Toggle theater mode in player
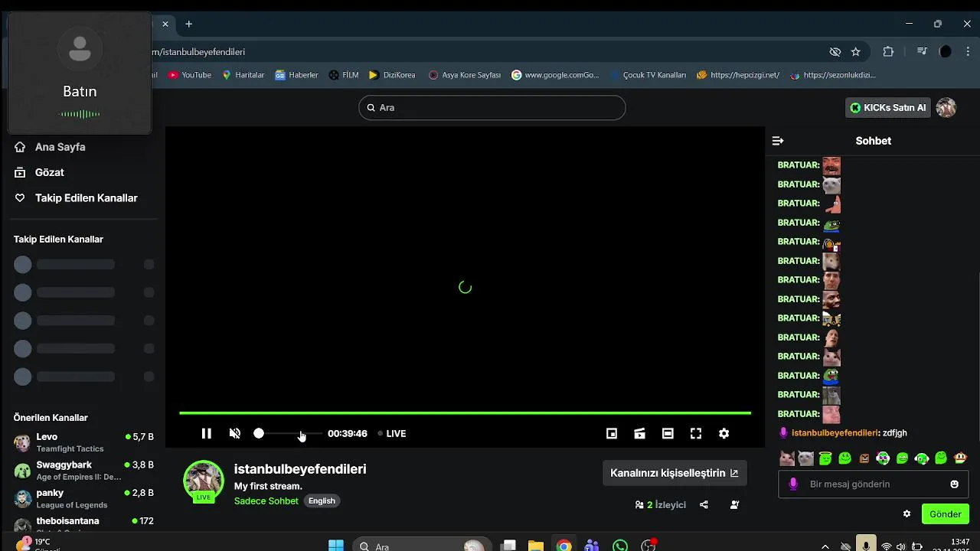The width and height of the screenshot is (980, 551). [x=668, y=433]
